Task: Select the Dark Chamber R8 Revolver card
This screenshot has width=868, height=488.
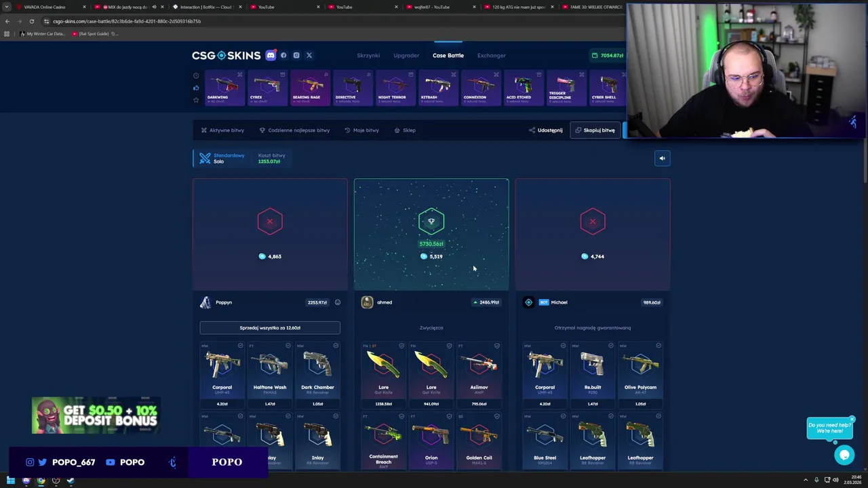Action: pos(317,375)
